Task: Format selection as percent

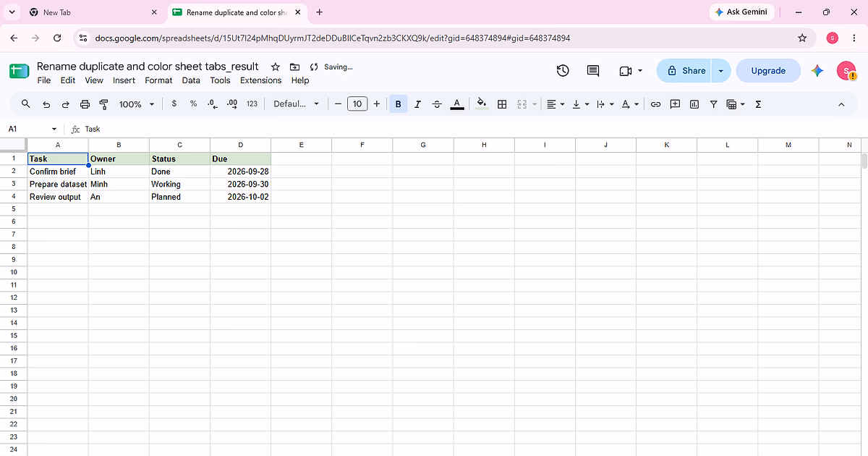Action: point(193,104)
